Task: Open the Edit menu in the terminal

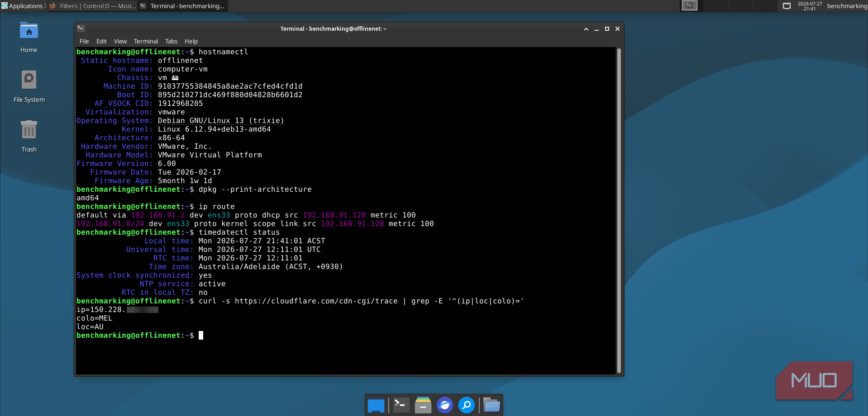Action: pos(101,41)
